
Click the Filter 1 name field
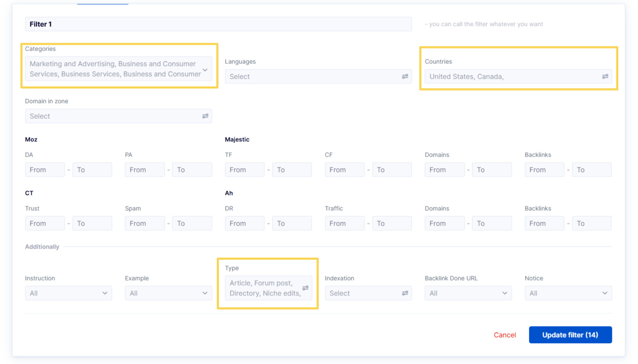pos(218,24)
